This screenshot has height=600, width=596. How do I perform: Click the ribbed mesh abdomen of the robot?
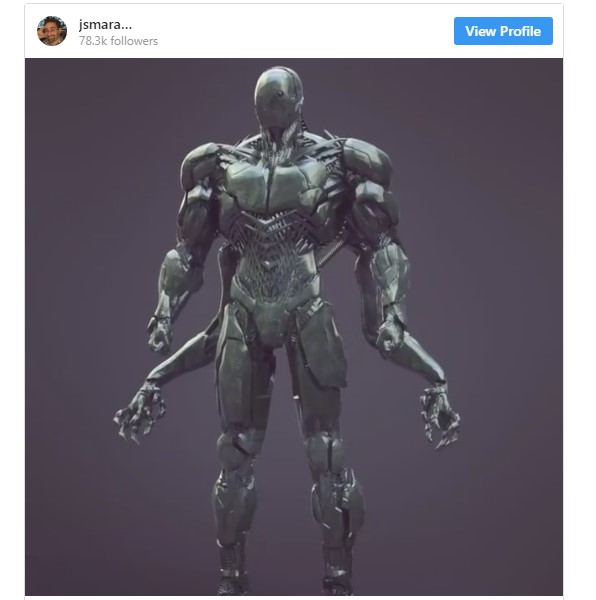[x=274, y=251]
